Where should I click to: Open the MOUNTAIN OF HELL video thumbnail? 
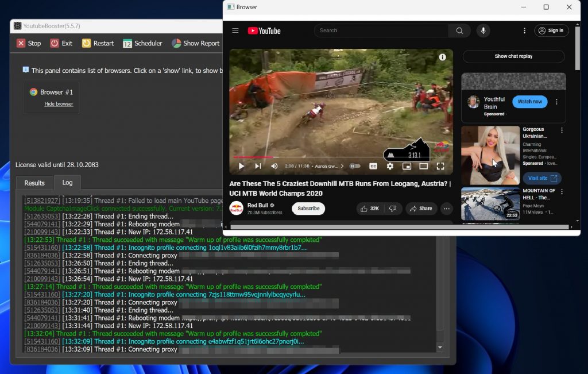tap(490, 204)
